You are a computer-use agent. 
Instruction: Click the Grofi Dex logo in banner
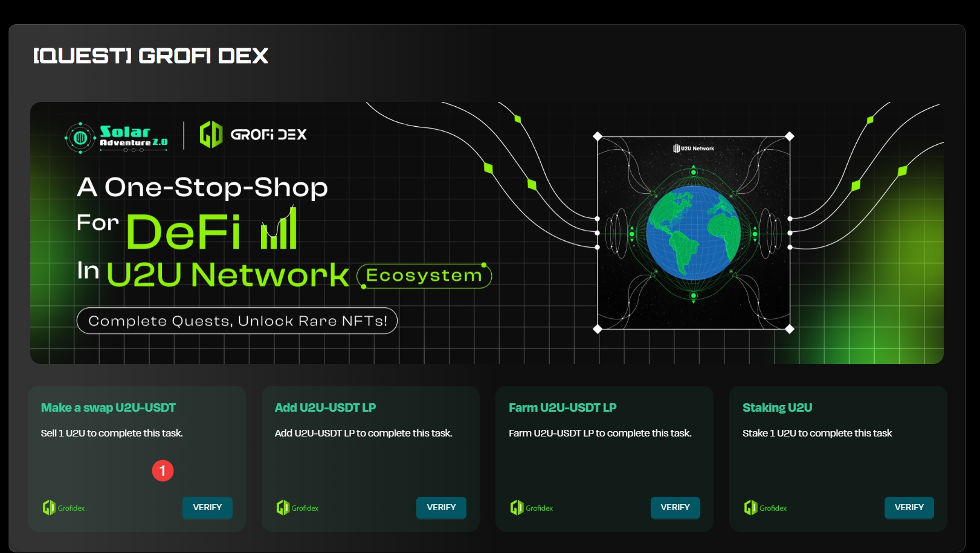(253, 135)
